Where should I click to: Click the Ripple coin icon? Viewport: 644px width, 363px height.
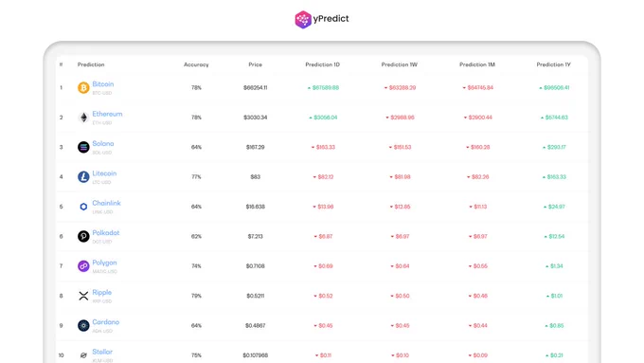83,296
